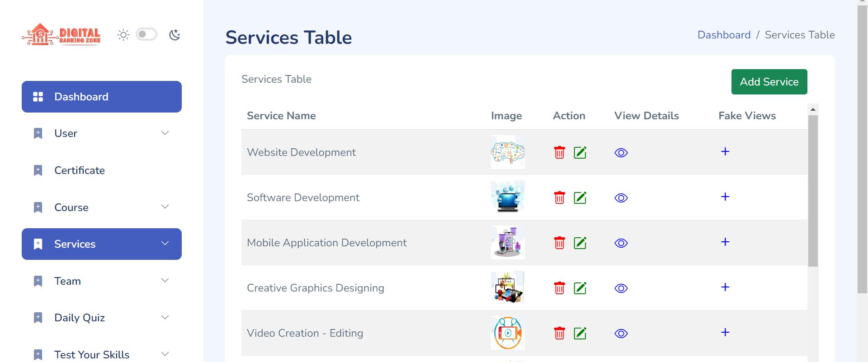This screenshot has height=362, width=868.
Task: Open the Certificate sidebar item
Action: (x=80, y=170)
